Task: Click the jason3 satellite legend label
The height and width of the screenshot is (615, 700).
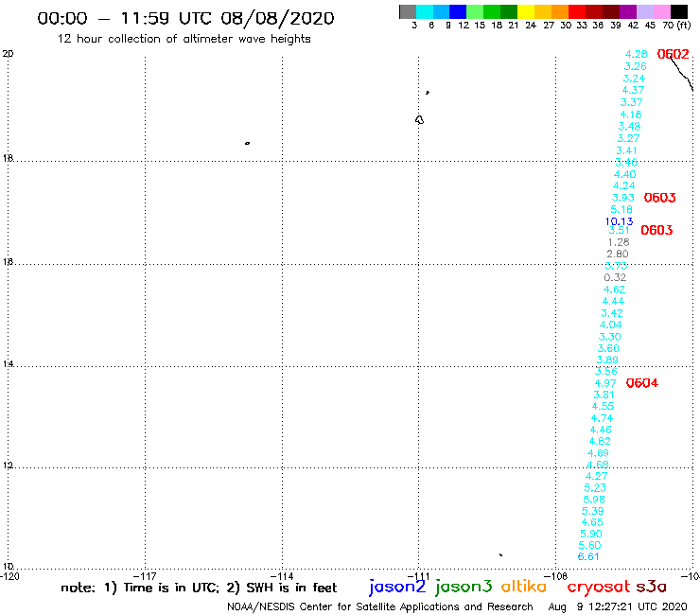Action: pyautogui.click(x=464, y=587)
